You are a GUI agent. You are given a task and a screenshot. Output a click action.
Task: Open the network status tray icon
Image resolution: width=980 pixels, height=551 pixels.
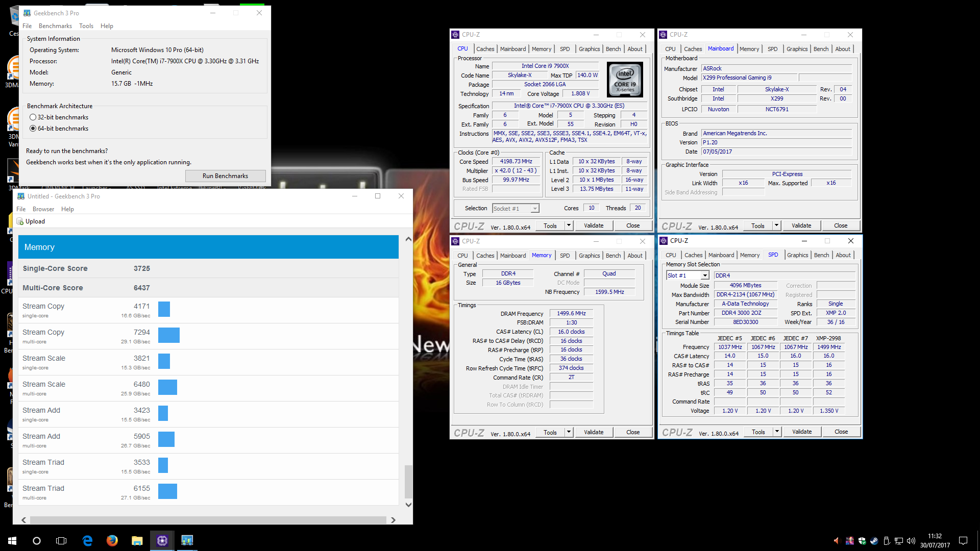899,541
